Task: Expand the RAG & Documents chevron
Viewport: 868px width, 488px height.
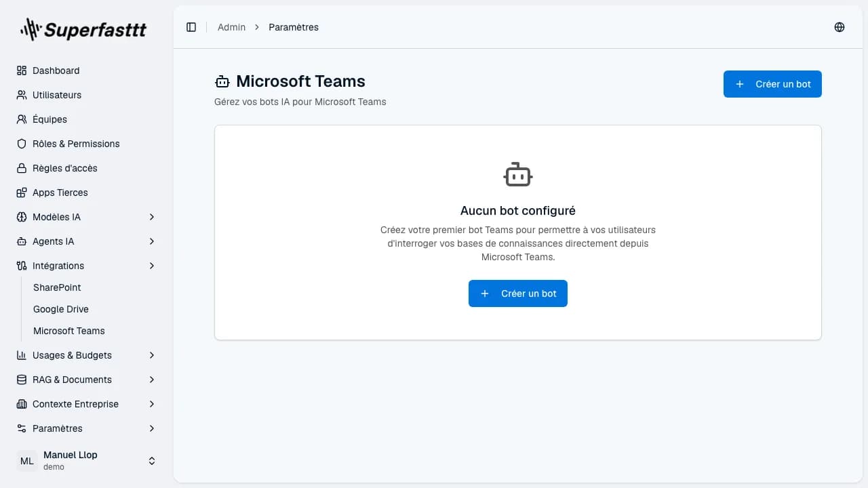Action: [x=152, y=380]
